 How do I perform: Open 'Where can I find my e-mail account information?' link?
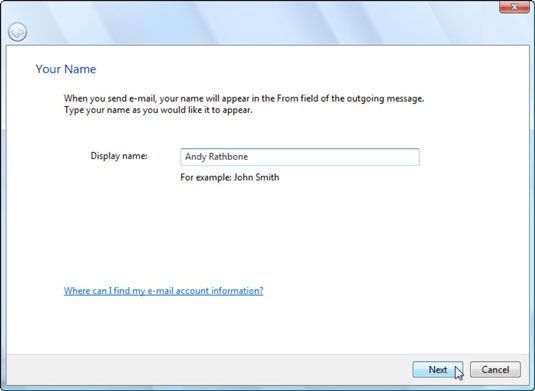(163, 291)
